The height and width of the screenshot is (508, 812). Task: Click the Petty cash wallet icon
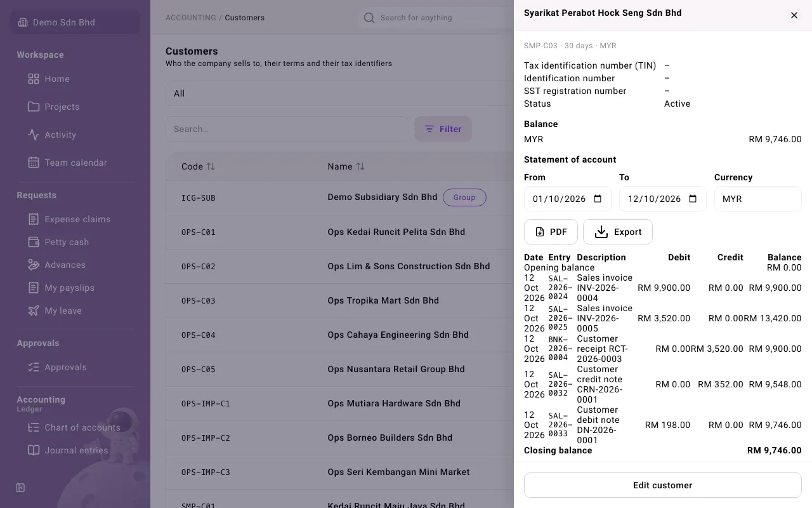tap(34, 242)
